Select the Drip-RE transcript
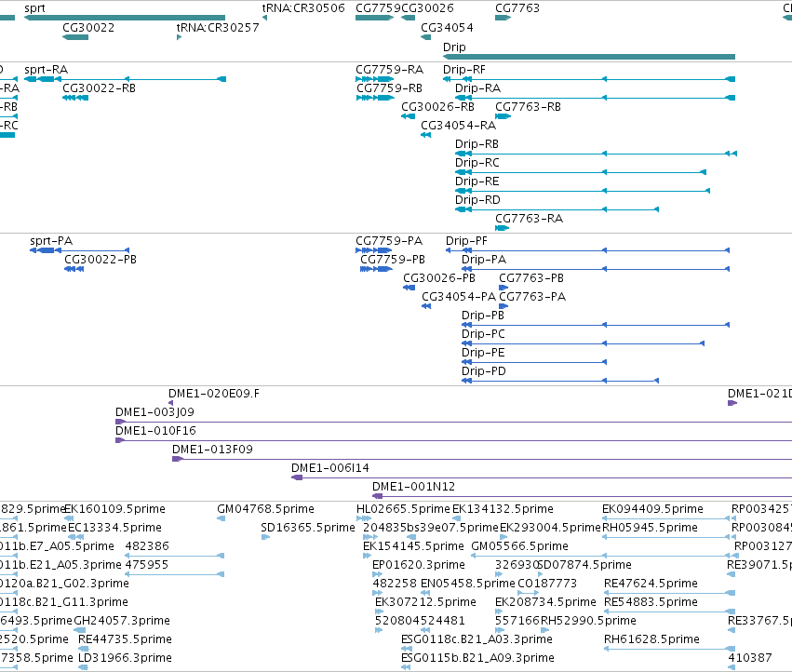792x672 pixels. [477, 181]
